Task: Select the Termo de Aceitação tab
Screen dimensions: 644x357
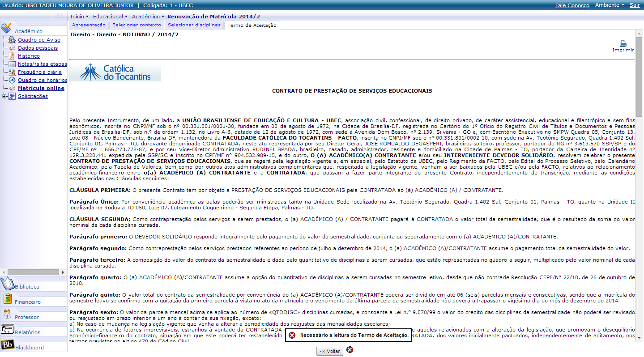Action: coord(252,25)
